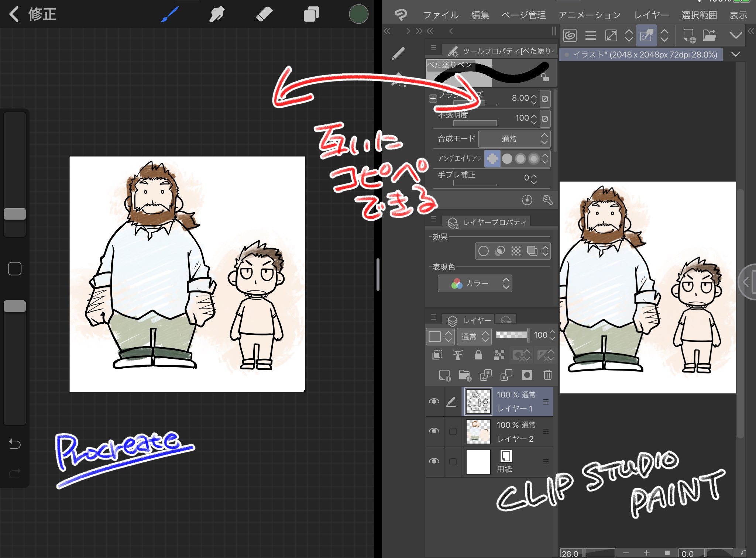The image size is (756, 558).
Task: Toggle lock transparent pixels icon
Action: pos(499,355)
